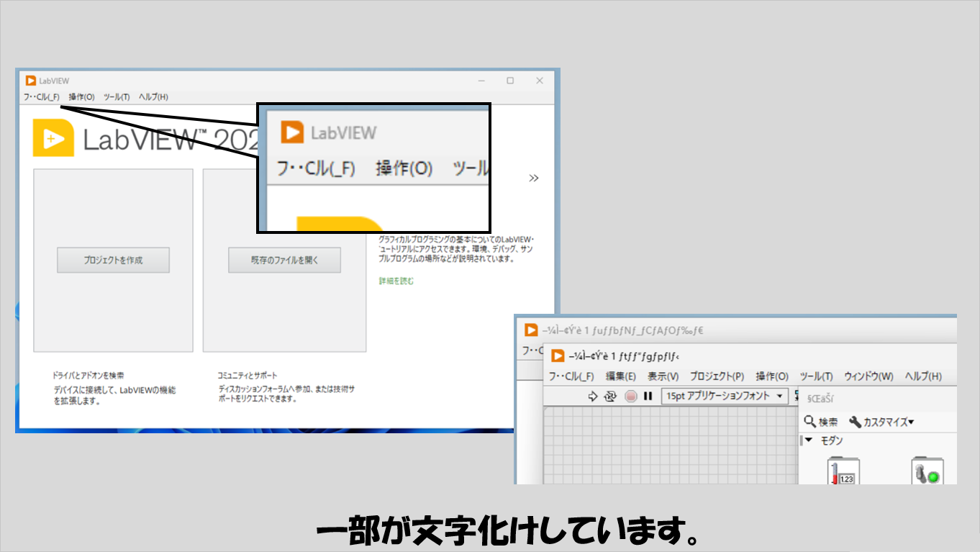Collapse the モダン palette category
Screen dimensions: 980x552
809,440
